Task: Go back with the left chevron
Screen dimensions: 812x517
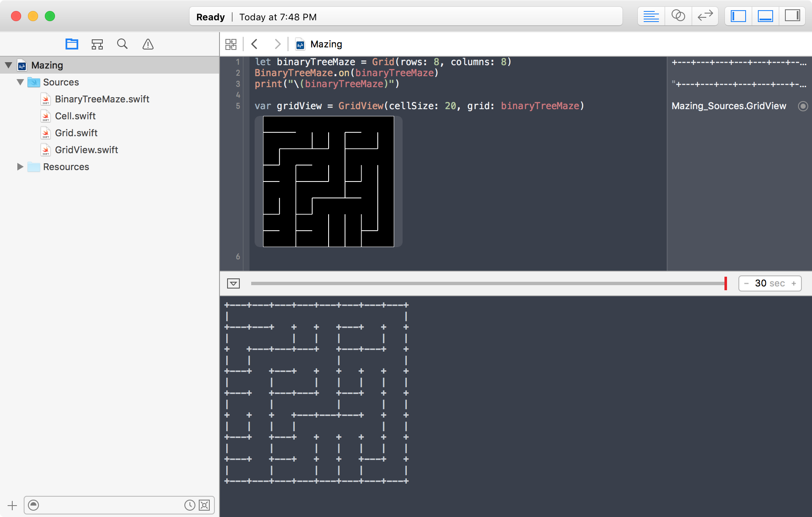Action: (254, 44)
